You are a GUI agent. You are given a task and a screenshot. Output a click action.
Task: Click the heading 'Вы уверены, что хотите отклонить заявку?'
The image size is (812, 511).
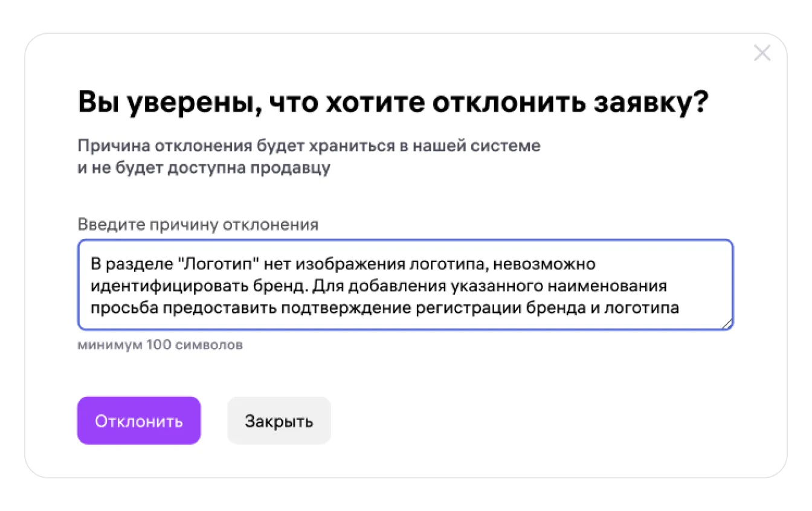393,104
